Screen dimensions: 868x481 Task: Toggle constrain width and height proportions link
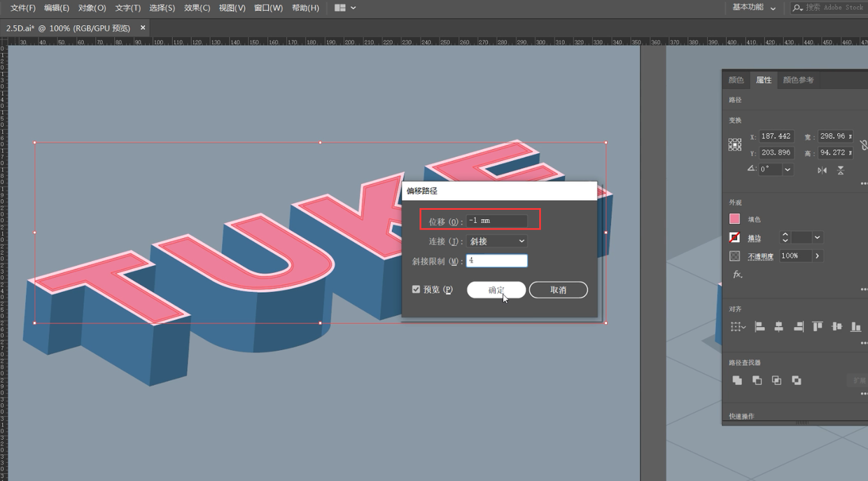tap(863, 144)
